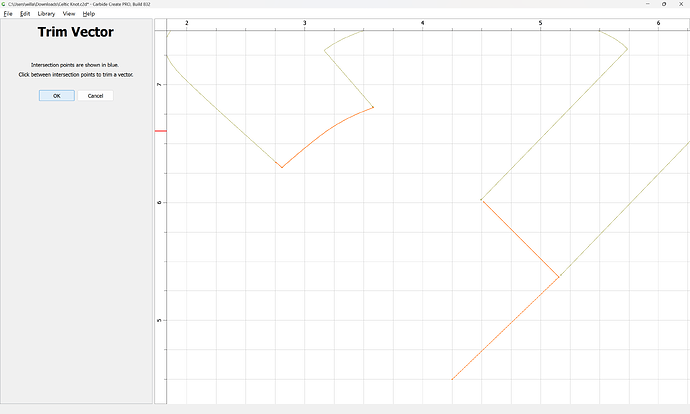Click the Trim Vector panel heading

coord(76,33)
